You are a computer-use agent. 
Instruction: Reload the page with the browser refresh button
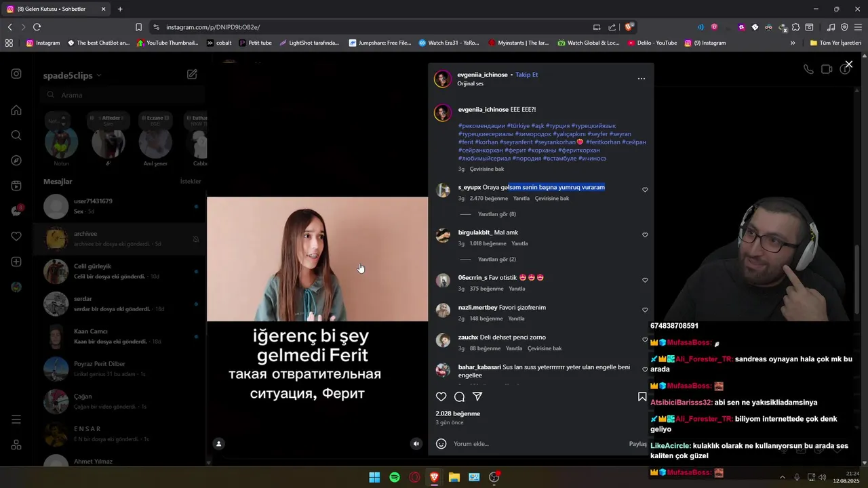(37, 27)
